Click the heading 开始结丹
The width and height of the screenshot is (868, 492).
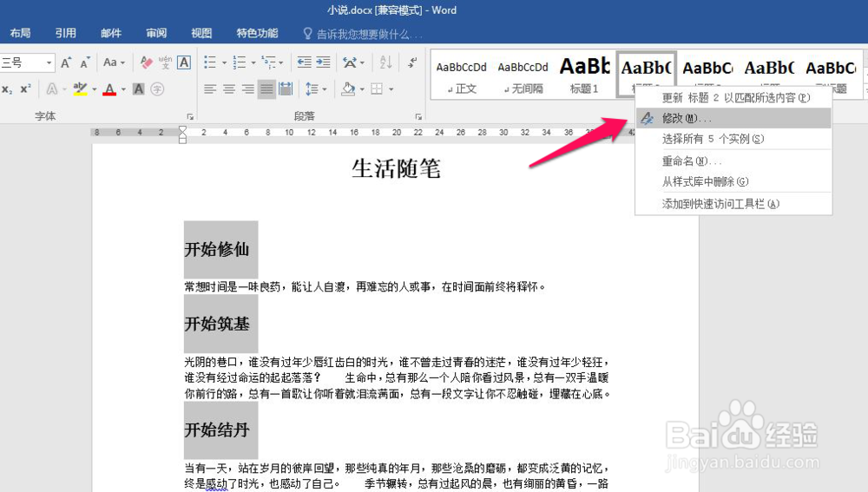(x=217, y=430)
